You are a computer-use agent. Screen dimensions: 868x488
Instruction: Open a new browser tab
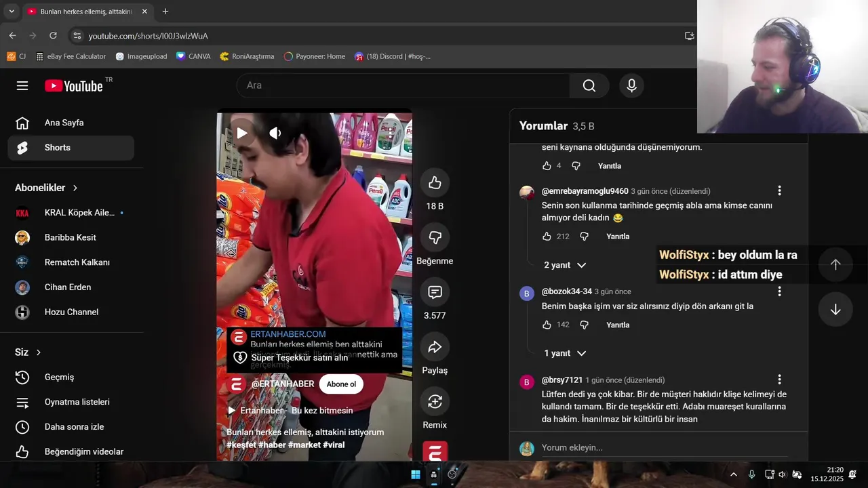pyautogui.click(x=165, y=12)
